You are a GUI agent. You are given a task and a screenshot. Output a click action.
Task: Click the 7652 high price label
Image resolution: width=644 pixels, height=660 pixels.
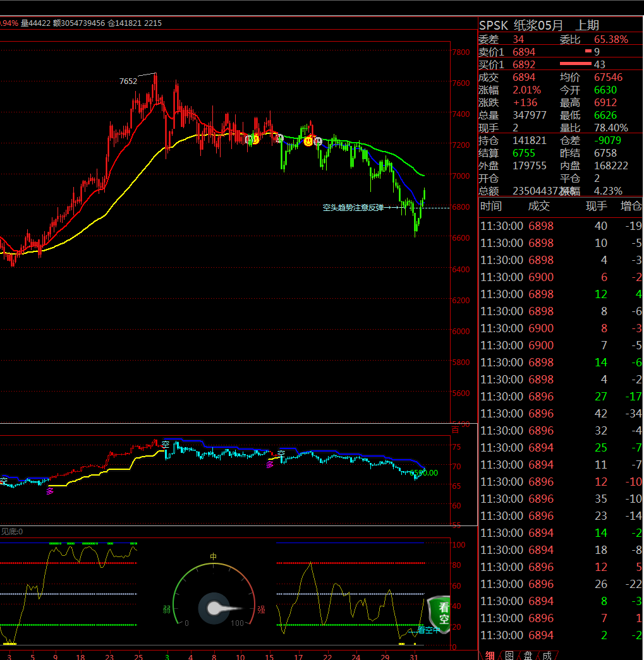pyautogui.click(x=128, y=81)
